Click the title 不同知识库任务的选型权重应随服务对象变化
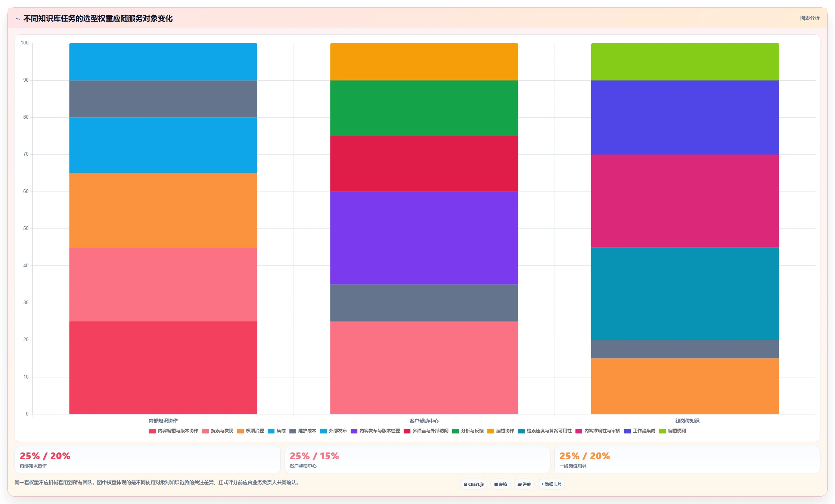Image resolution: width=835 pixels, height=504 pixels. click(98, 18)
